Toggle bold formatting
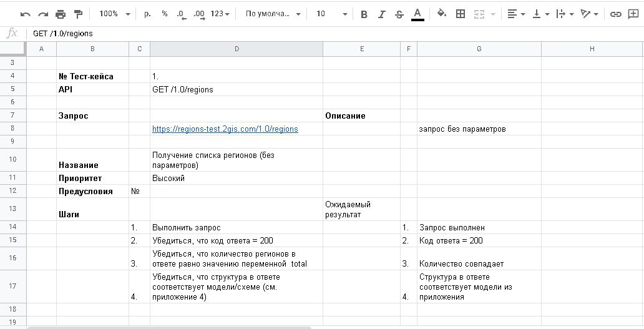Viewport: 644px width, 329px height. 364,14
